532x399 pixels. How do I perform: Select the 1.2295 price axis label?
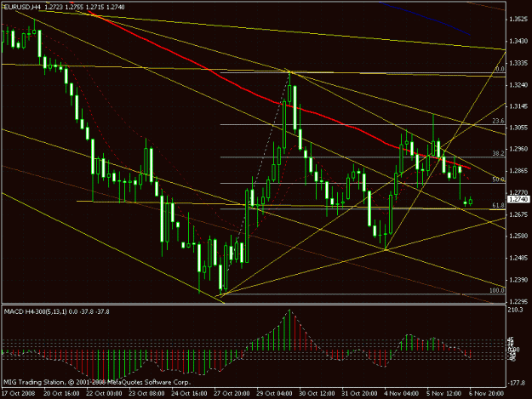tap(518, 301)
